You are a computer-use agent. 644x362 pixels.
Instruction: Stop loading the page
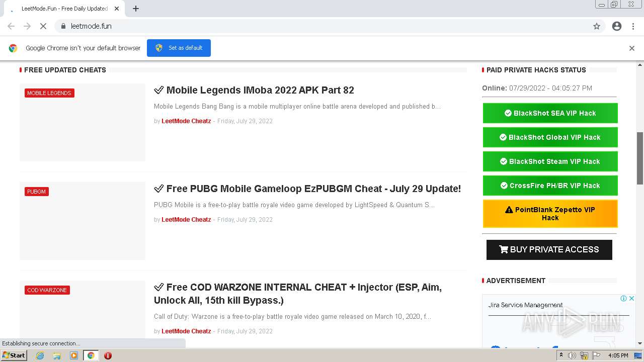pos(43,26)
